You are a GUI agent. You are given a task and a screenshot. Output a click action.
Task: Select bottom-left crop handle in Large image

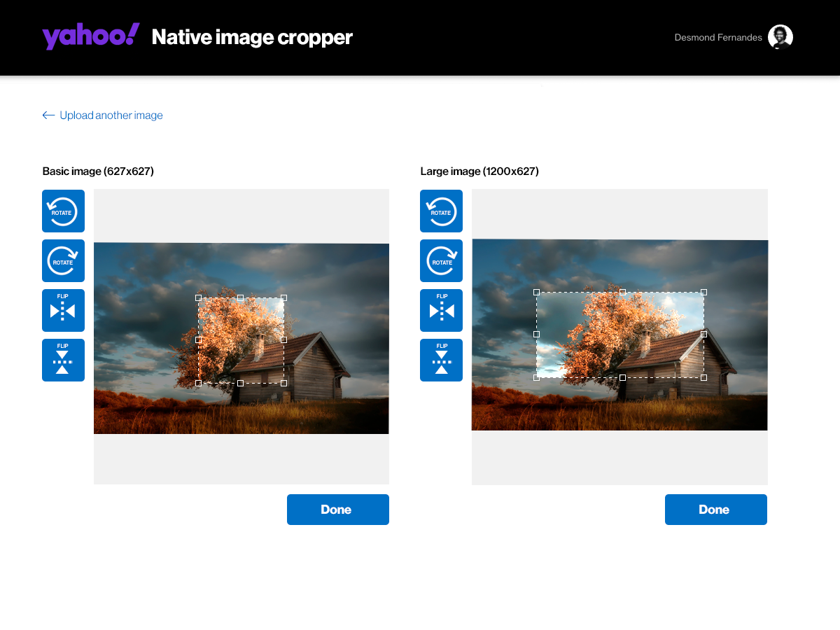[536, 377]
